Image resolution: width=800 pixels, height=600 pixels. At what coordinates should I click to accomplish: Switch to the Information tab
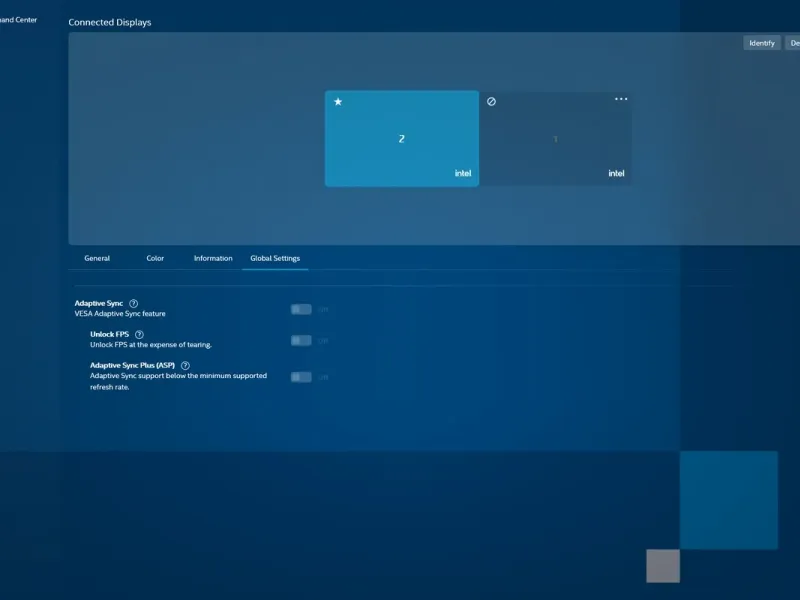coord(213,258)
